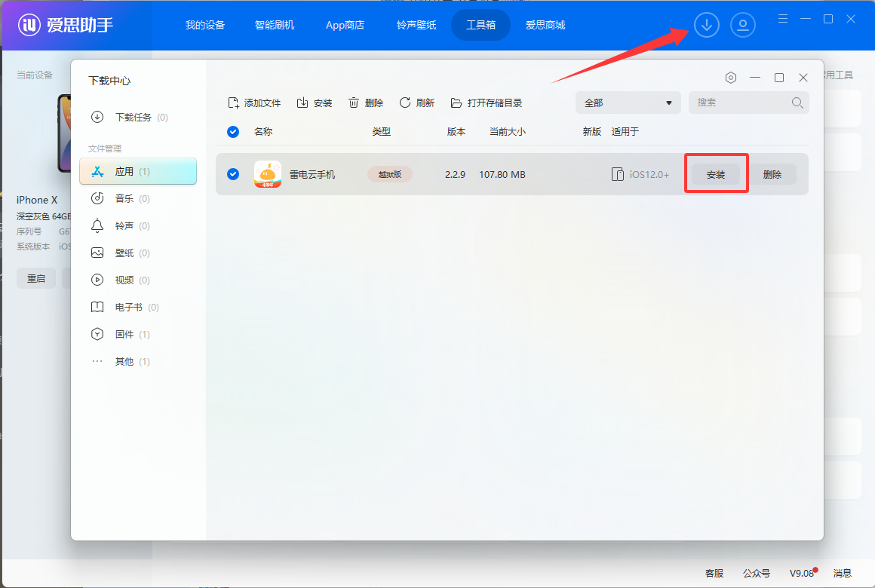Open 下载任务 in the sidebar
The width and height of the screenshot is (875, 588).
pyautogui.click(x=133, y=118)
